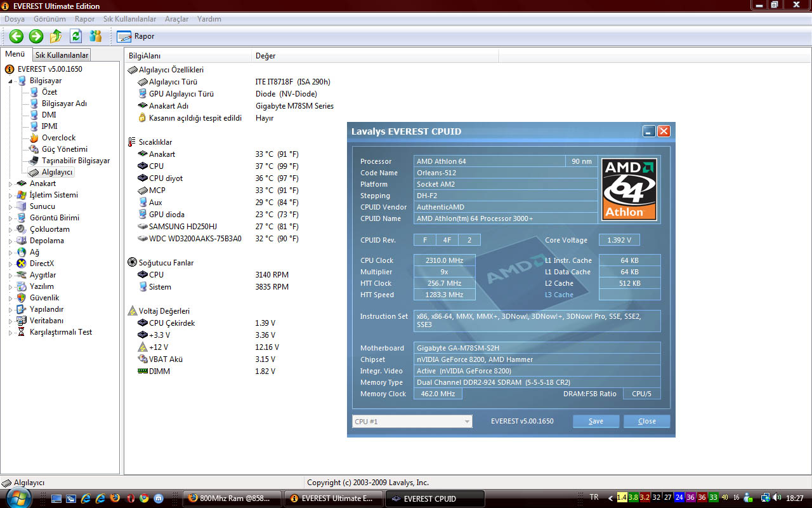Click the AMD Athlon 64 logo
Viewport: 812px width, 508px height.
[x=629, y=189]
